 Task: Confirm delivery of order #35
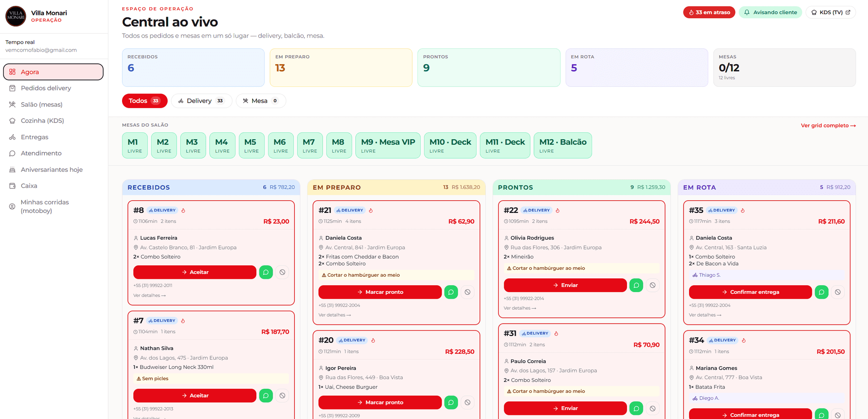point(750,292)
